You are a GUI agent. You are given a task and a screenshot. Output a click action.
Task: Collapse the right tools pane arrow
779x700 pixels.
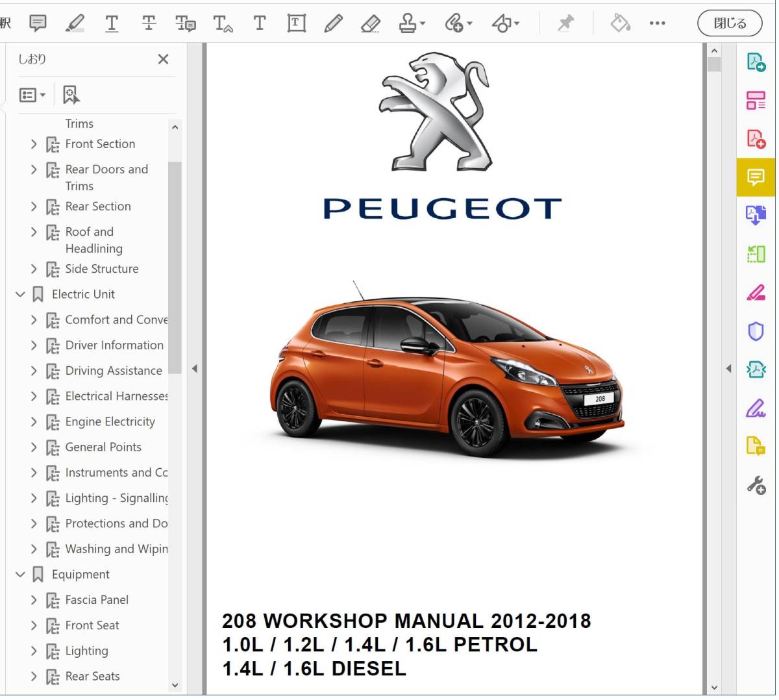click(728, 369)
